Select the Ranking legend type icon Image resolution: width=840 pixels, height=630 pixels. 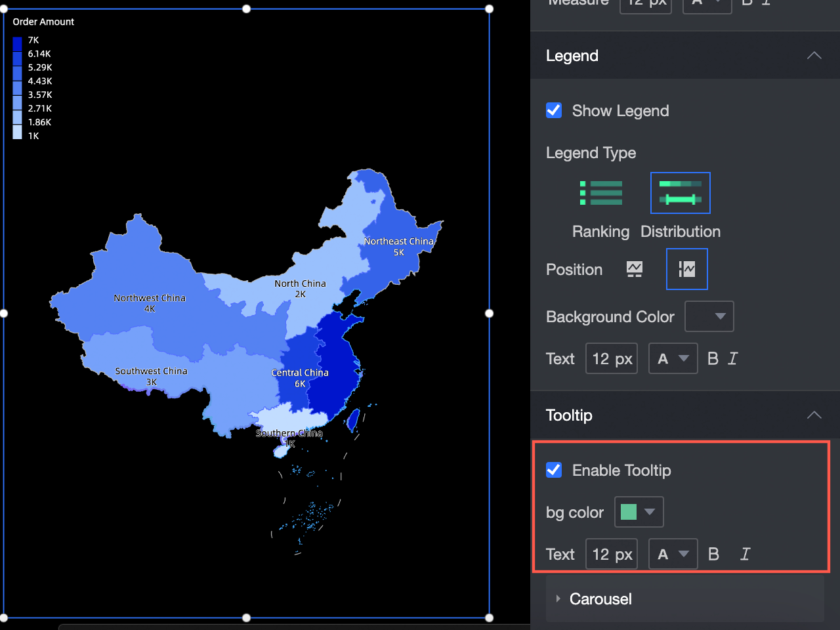(x=601, y=193)
